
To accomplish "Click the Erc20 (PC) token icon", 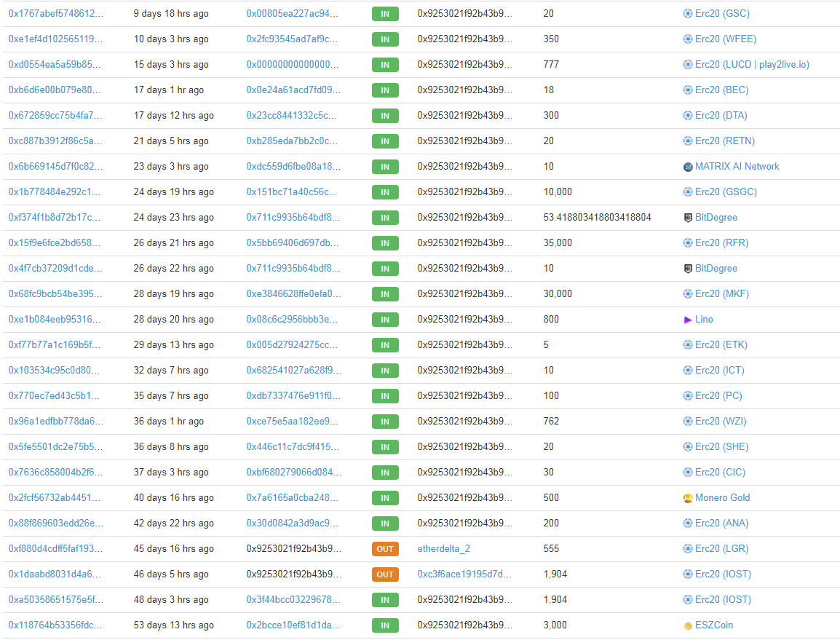I will [688, 395].
